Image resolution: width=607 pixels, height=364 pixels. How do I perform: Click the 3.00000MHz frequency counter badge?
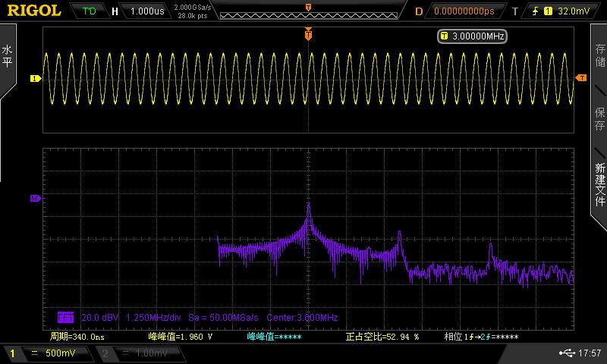pos(472,36)
